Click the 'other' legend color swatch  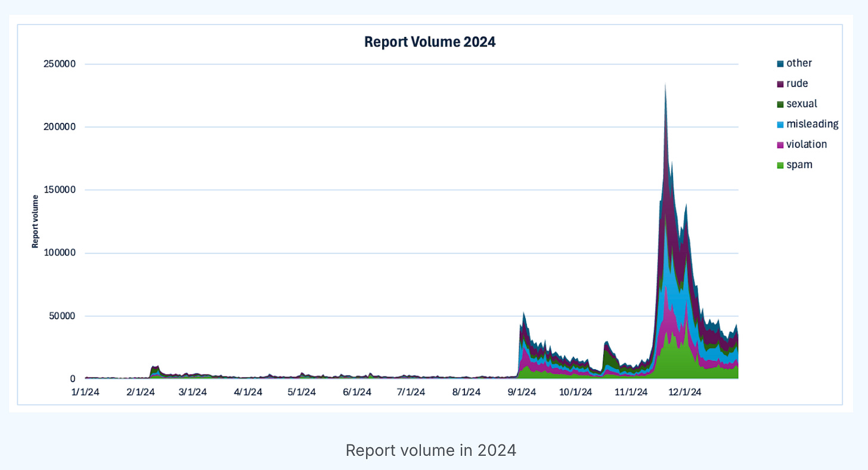pyautogui.click(x=780, y=63)
